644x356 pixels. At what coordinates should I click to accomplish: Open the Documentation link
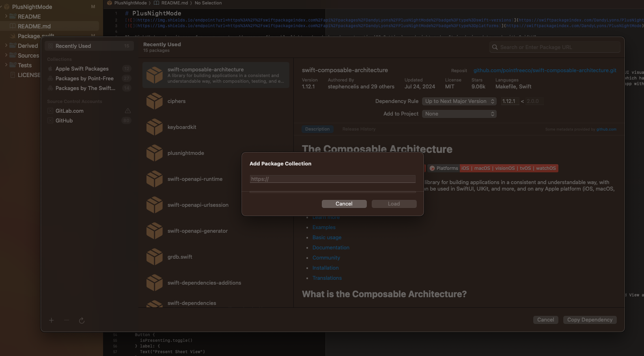tap(331, 248)
